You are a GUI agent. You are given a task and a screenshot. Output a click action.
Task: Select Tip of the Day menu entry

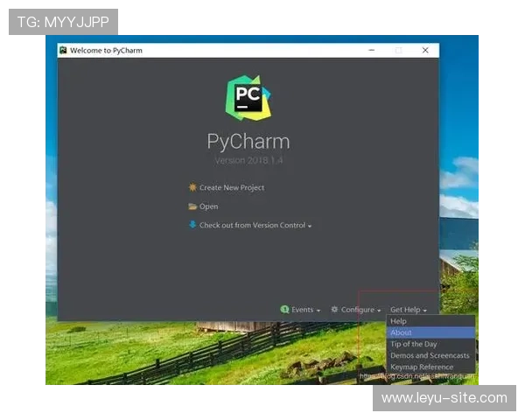click(430, 344)
